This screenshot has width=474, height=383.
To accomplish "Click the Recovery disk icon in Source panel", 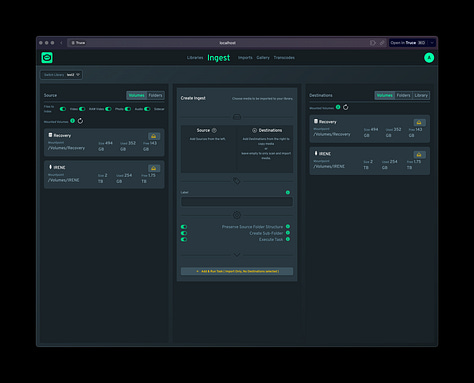I will [x=50, y=135].
